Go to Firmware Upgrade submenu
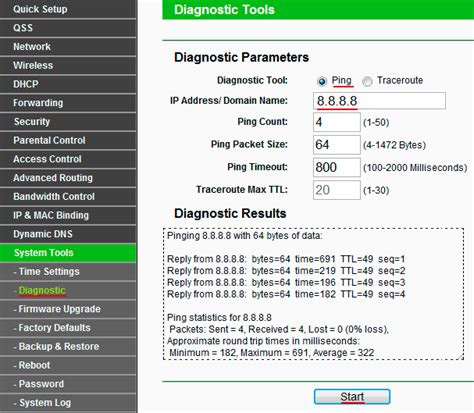The width and height of the screenshot is (474, 413). click(x=68, y=309)
